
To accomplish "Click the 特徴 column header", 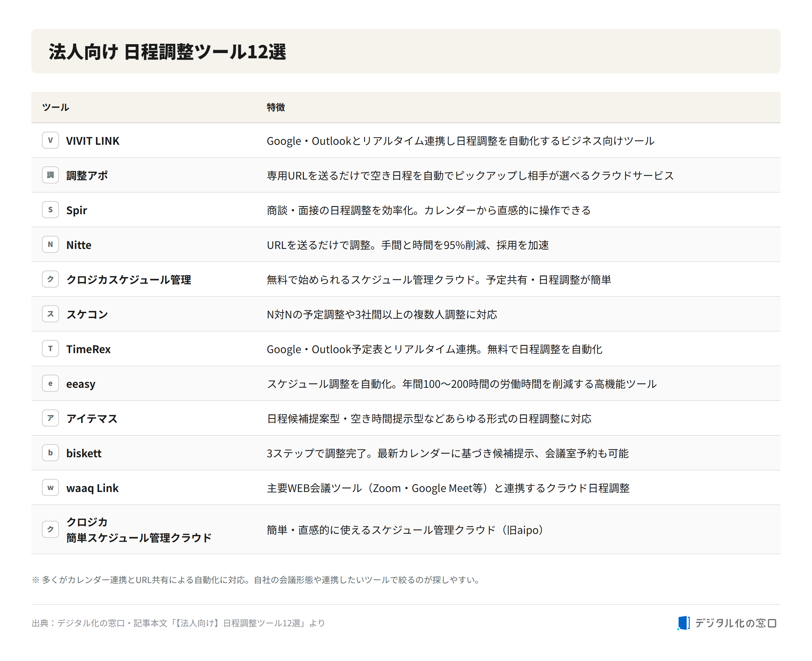I will pyautogui.click(x=275, y=107).
